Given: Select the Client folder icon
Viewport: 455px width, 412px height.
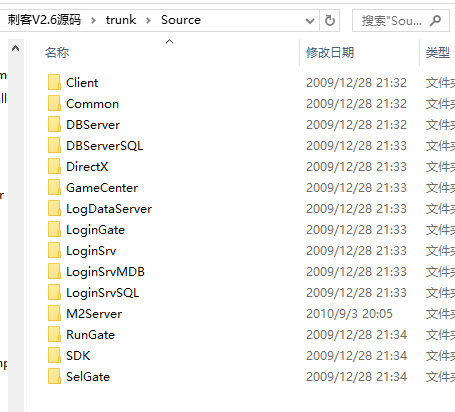Looking at the screenshot, I should click(x=54, y=82).
